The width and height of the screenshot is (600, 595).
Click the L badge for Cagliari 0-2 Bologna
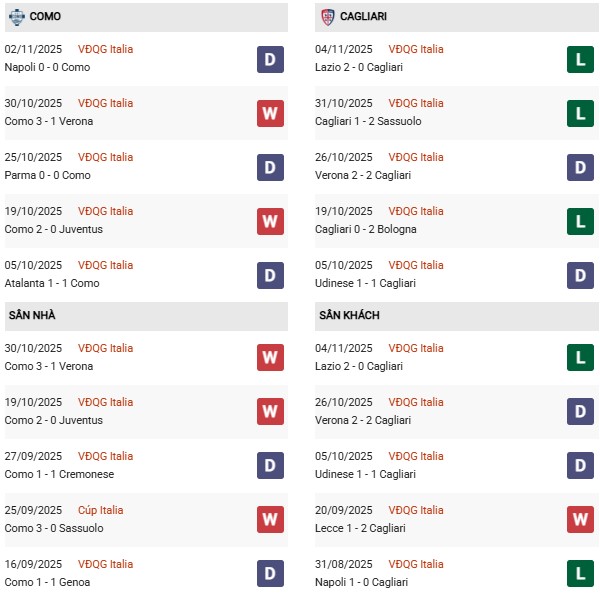(x=580, y=221)
